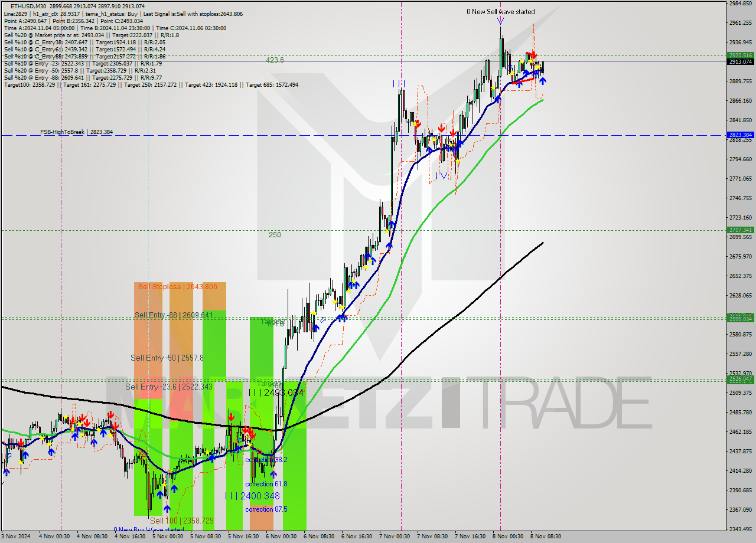Click the 'Point A:2490.647' info line
756x543 pixels.
(x=73, y=21)
